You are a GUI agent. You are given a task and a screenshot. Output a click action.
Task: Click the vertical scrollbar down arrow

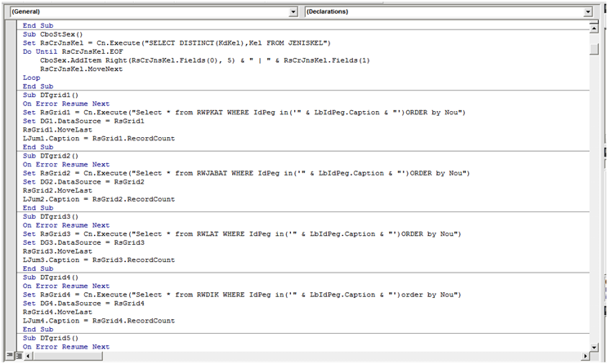pos(594,347)
